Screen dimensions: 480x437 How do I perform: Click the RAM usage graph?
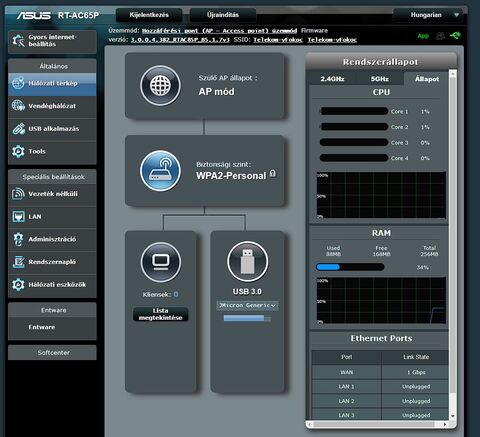pos(381,301)
